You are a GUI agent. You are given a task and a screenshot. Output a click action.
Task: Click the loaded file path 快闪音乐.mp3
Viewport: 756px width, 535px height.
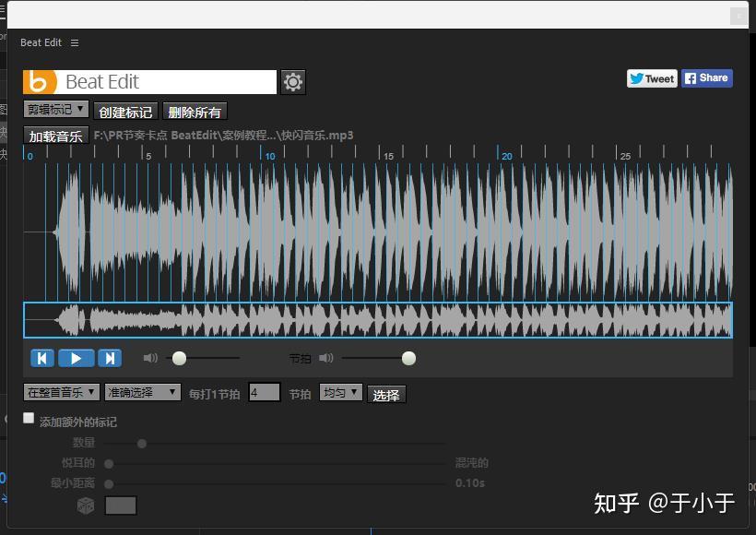[223, 135]
